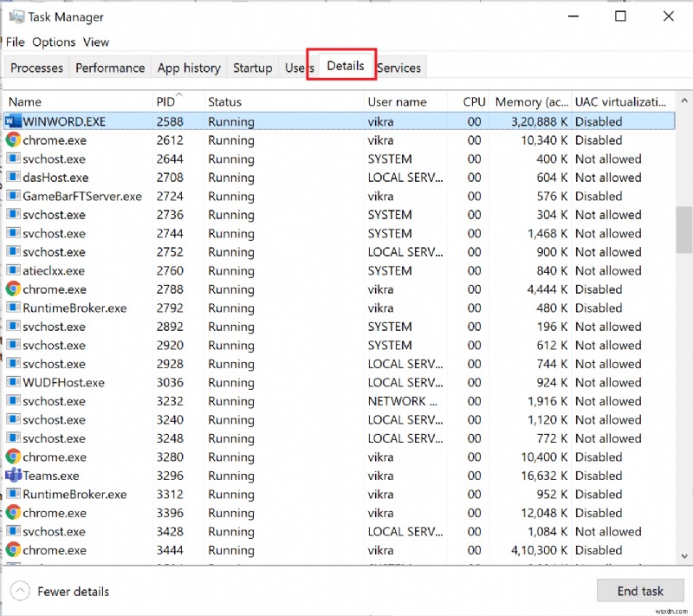Click the vertical scrollbar thumb

tap(683, 230)
